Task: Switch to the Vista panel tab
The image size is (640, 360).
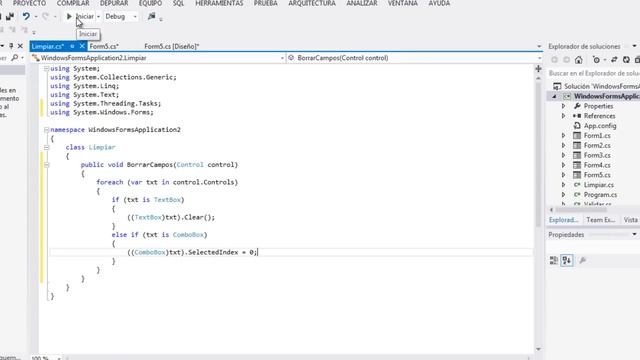Action: tap(631, 220)
